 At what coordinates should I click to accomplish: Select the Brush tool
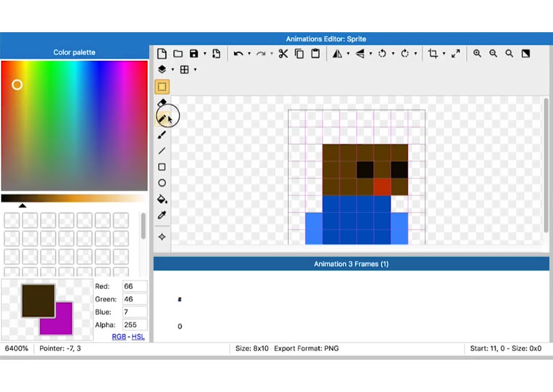(162, 135)
